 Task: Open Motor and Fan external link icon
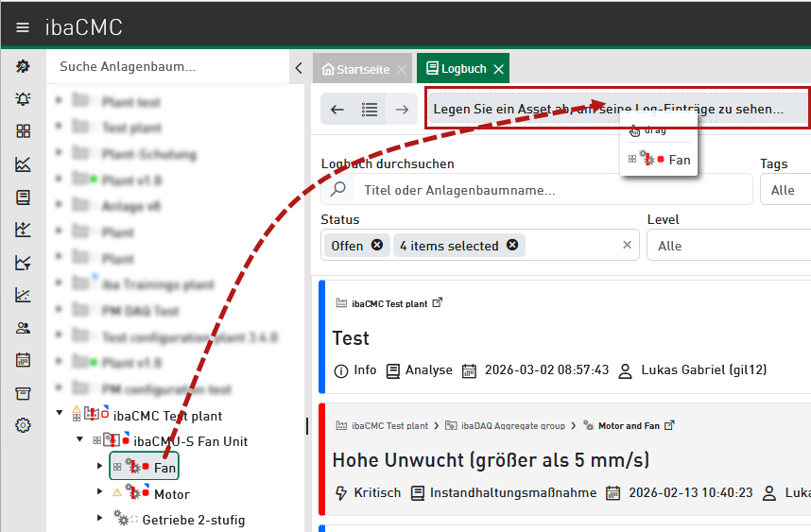click(x=670, y=425)
